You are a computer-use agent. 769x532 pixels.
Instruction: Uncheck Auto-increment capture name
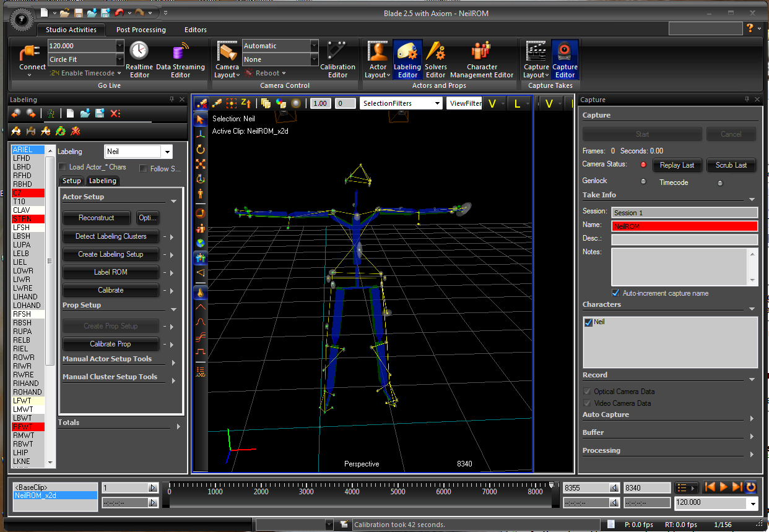point(615,293)
